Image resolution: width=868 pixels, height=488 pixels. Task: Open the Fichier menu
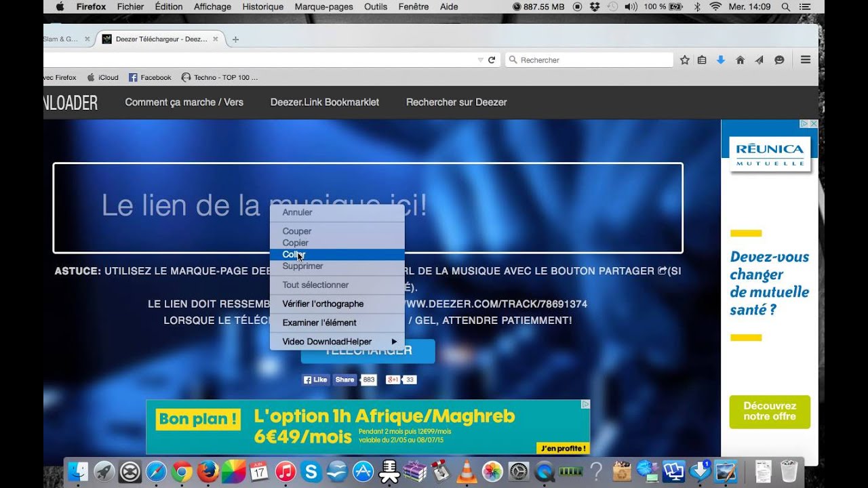pyautogui.click(x=130, y=7)
